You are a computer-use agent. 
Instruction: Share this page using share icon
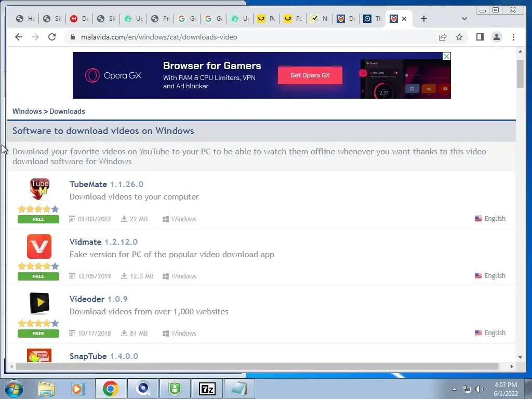pyautogui.click(x=443, y=37)
